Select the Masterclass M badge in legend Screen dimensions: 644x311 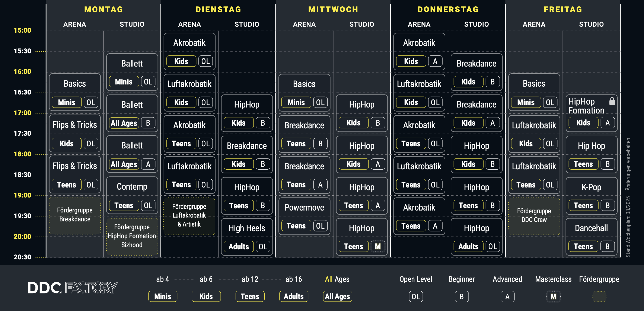(553, 296)
